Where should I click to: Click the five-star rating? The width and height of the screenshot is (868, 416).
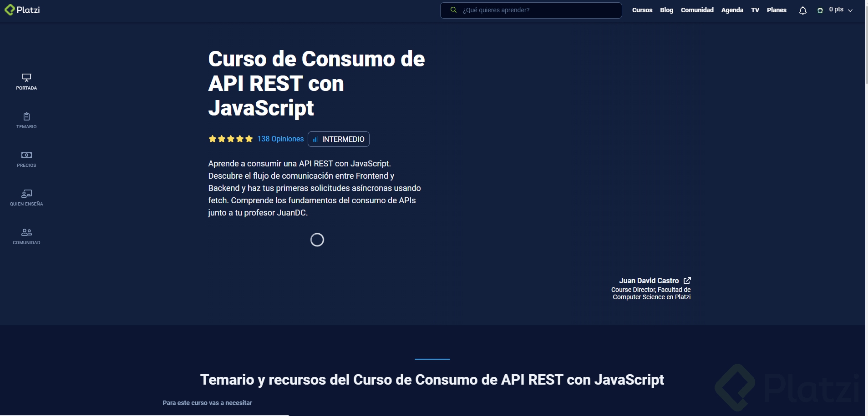230,139
